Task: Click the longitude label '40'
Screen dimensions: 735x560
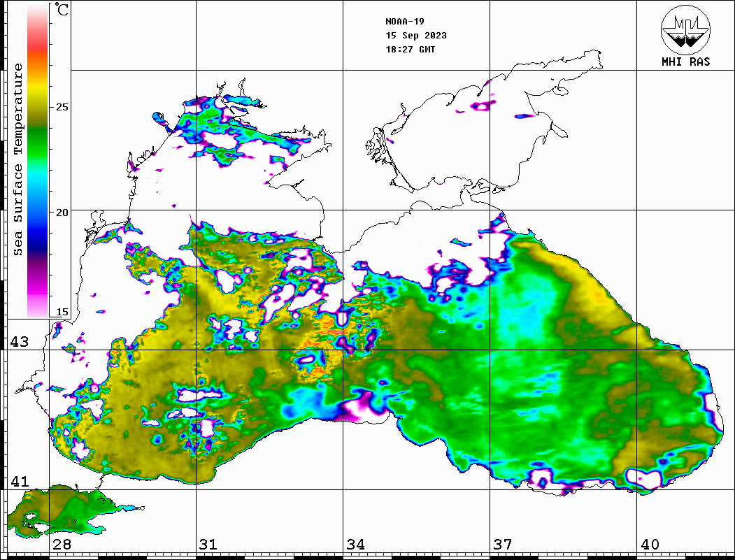Action: click(x=650, y=545)
